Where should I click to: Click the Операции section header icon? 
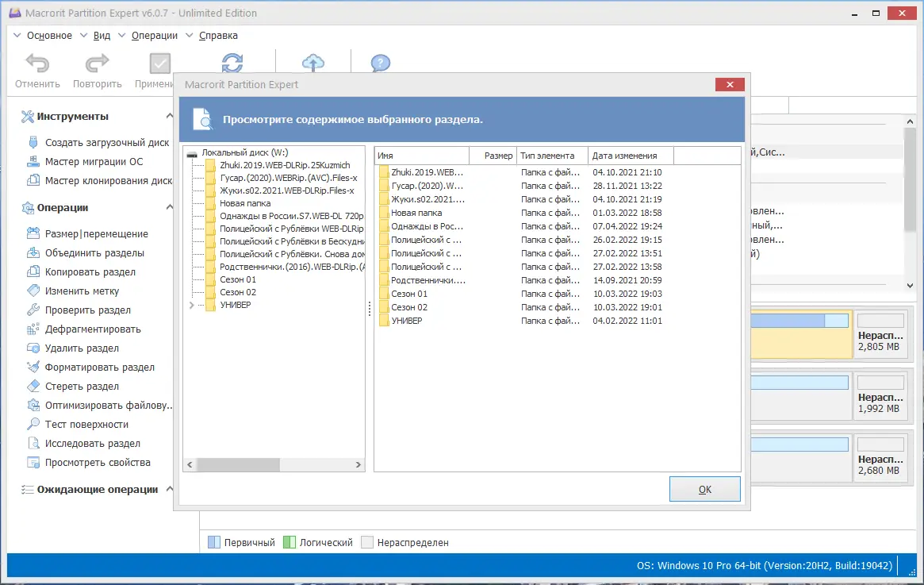[x=27, y=208]
